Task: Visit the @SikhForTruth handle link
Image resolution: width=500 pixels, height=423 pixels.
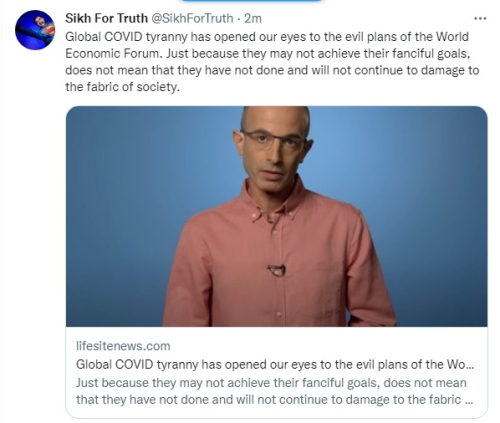Action: [192, 18]
